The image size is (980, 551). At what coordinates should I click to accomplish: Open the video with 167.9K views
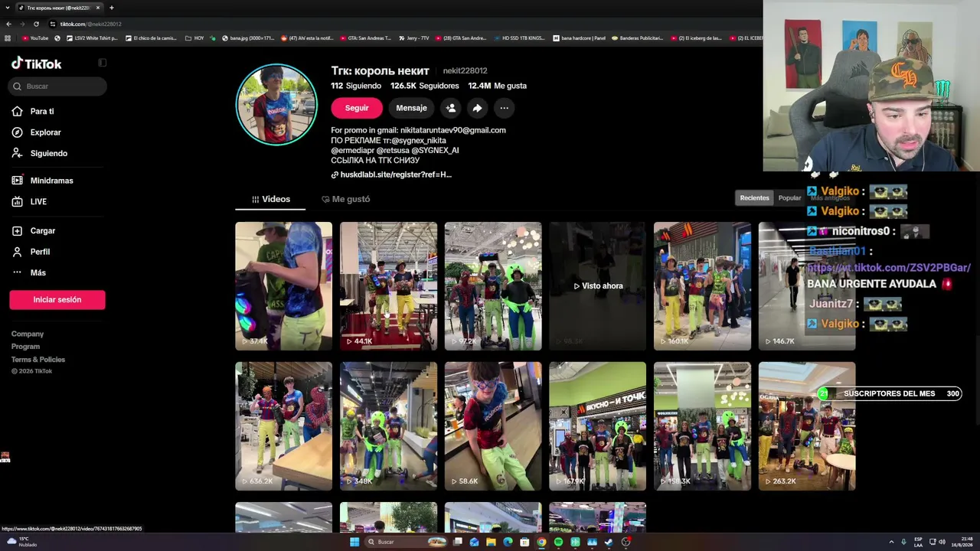click(x=598, y=426)
